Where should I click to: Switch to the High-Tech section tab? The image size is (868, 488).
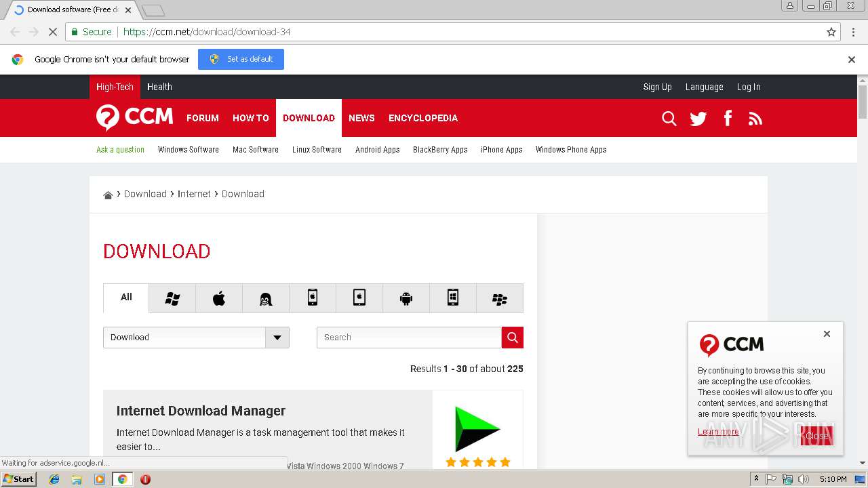tap(115, 87)
